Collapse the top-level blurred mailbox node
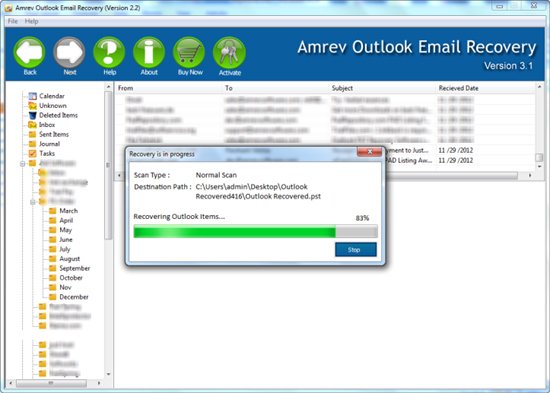This screenshot has width=550, height=393. [x=22, y=164]
